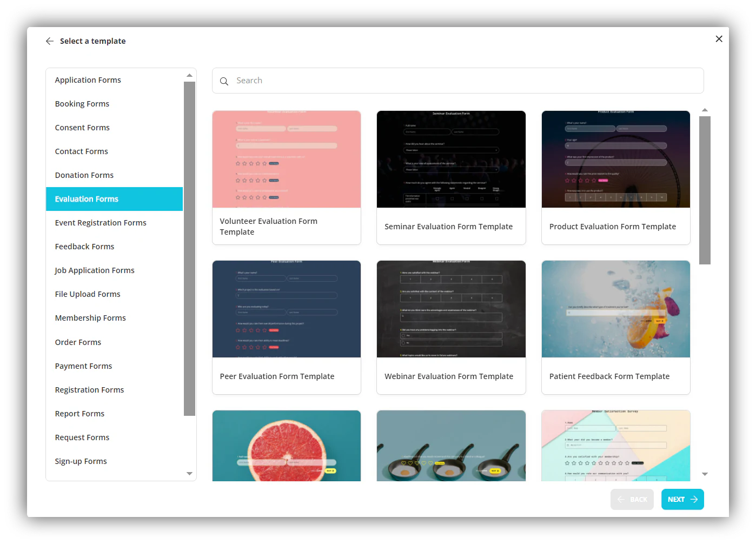
Task: Choose Event Registration Forms category
Action: coord(114,223)
